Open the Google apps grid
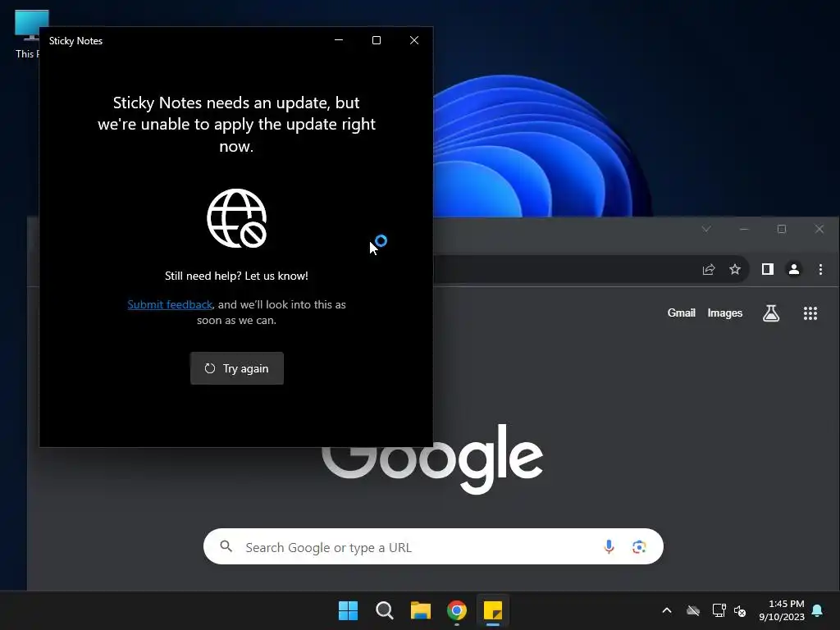This screenshot has height=630, width=840. [x=810, y=313]
